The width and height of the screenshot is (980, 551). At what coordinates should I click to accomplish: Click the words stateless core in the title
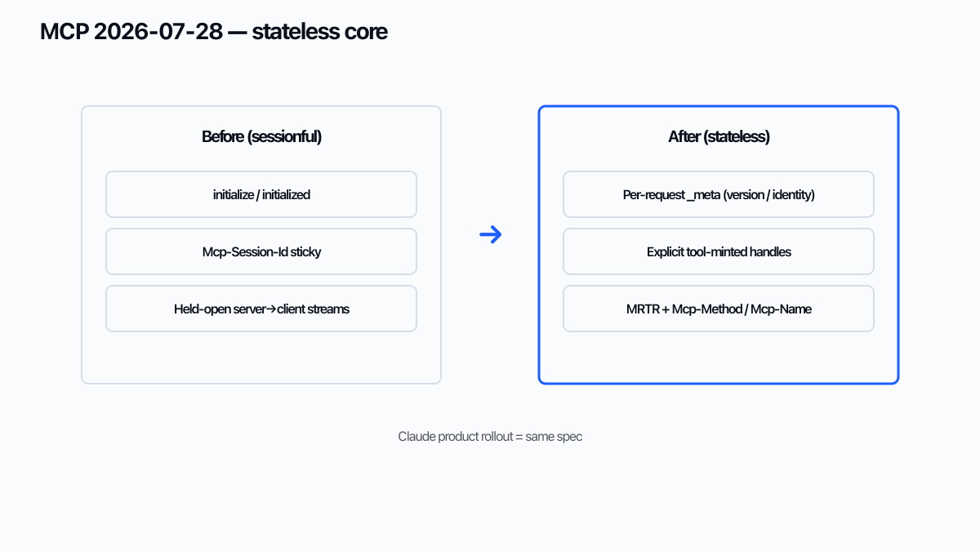click(x=319, y=32)
